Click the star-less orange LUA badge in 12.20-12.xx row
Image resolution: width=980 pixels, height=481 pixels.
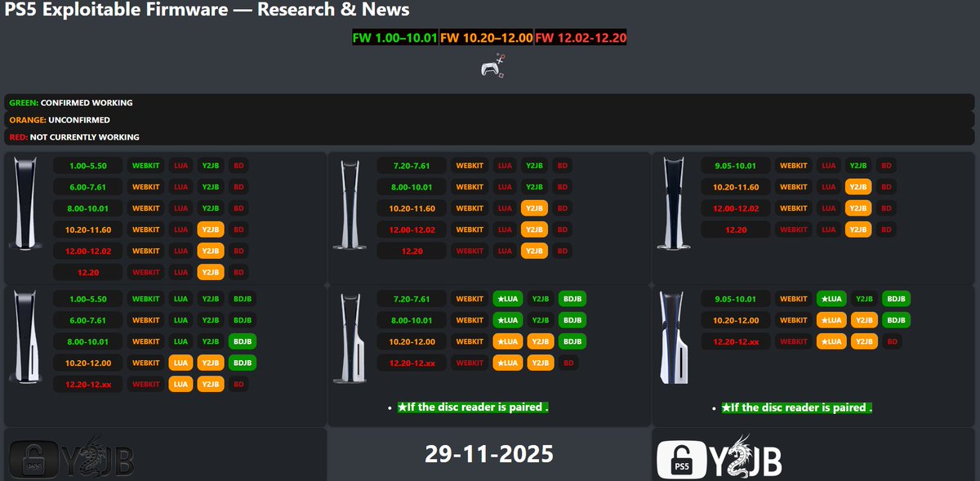(180, 384)
